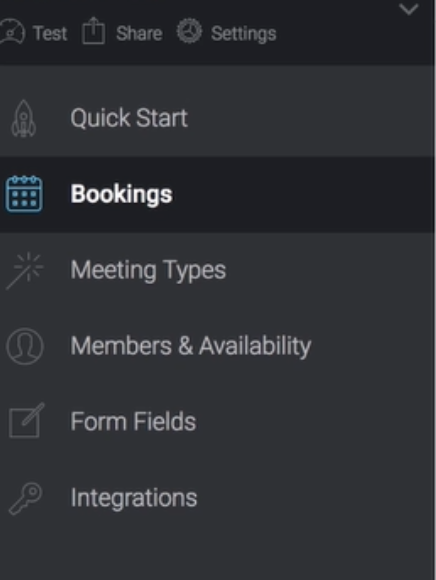Click the Quick Start rocket icon
436x580 pixels.
point(24,118)
